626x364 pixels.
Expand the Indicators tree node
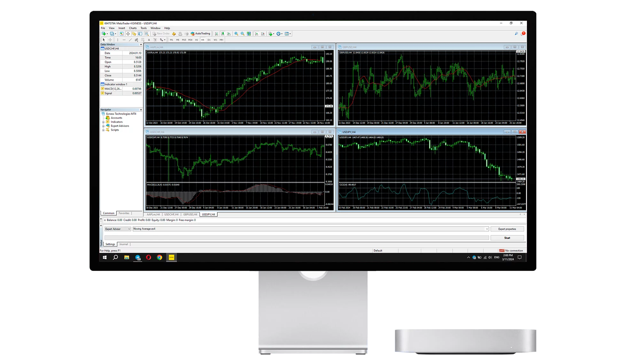click(104, 122)
